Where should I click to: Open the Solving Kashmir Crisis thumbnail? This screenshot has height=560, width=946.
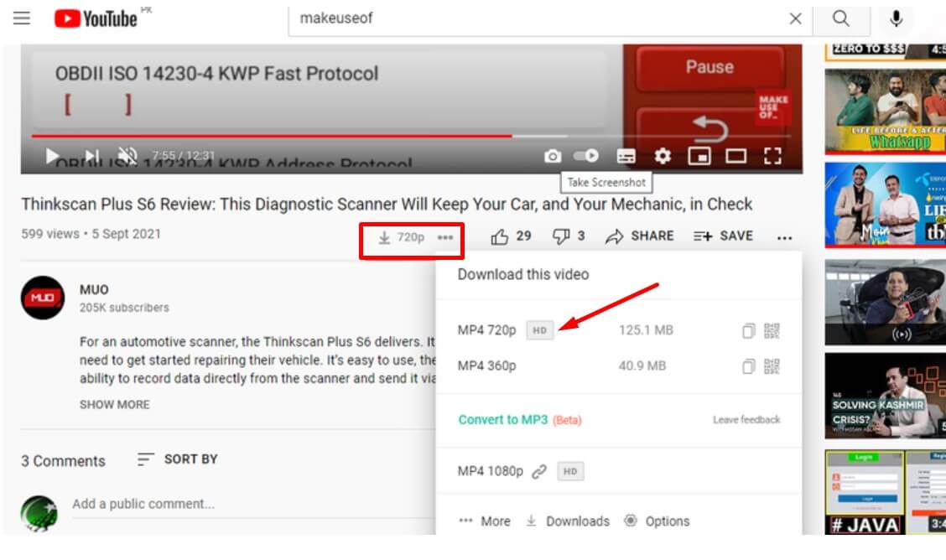click(x=885, y=396)
